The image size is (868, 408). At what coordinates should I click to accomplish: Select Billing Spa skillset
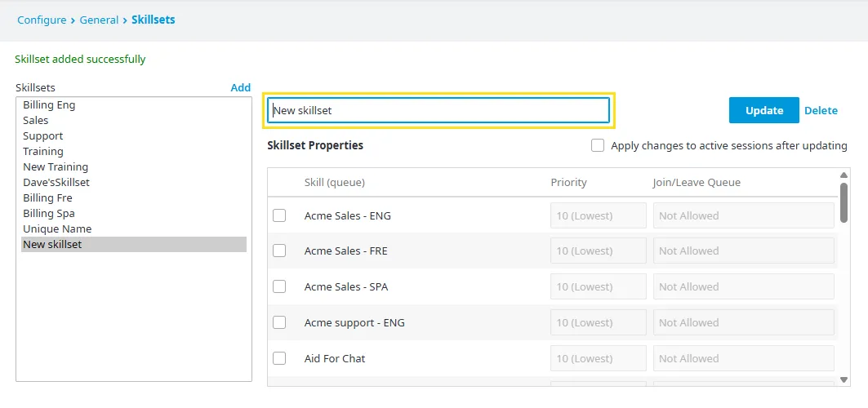[134, 214]
